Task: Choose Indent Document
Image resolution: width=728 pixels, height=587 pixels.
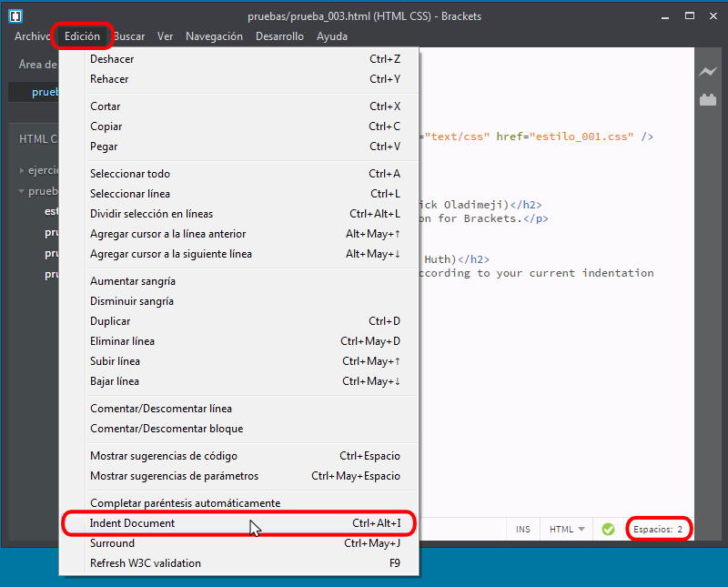Action: [239, 523]
